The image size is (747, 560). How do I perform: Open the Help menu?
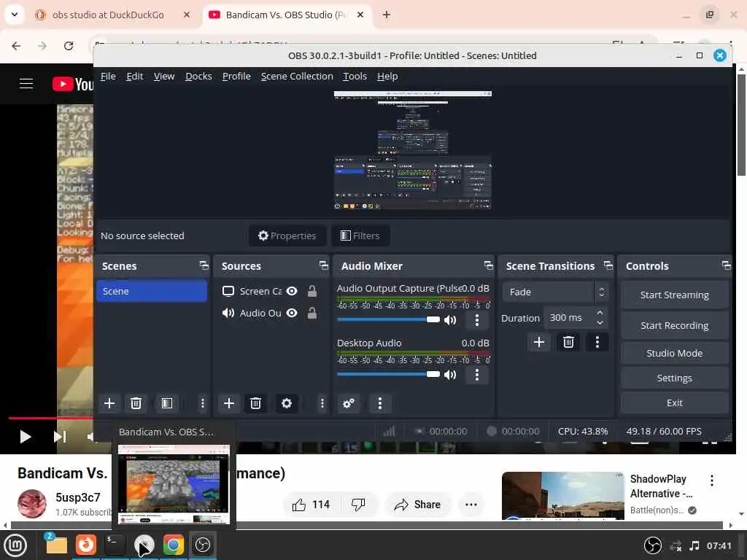387,76
